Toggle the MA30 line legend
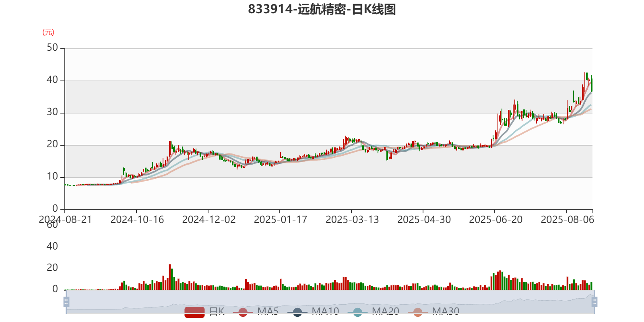Screen dimensions: 644x322 (x=433, y=312)
